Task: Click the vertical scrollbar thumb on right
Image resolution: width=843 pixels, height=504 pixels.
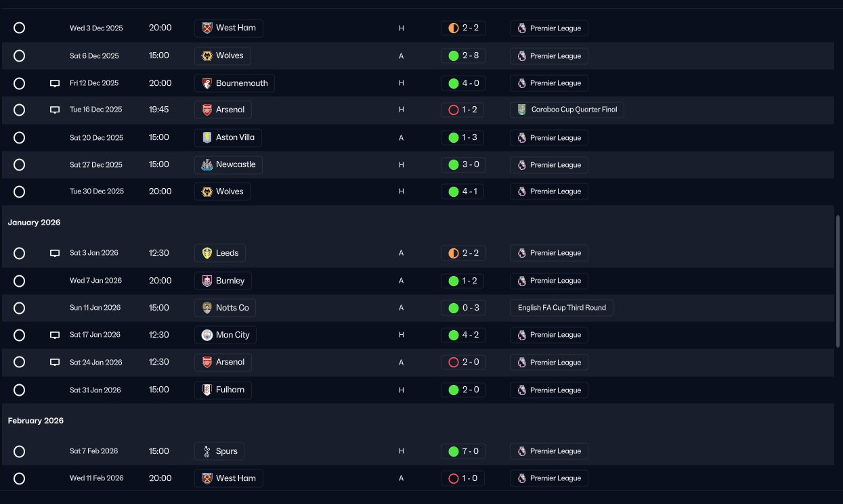Action: point(838,282)
